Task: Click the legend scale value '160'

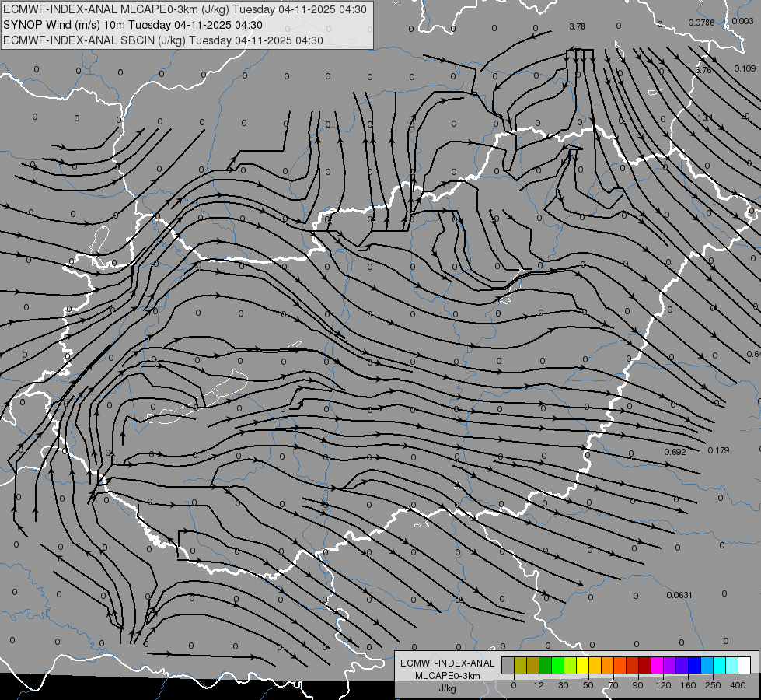Action: [x=688, y=685]
